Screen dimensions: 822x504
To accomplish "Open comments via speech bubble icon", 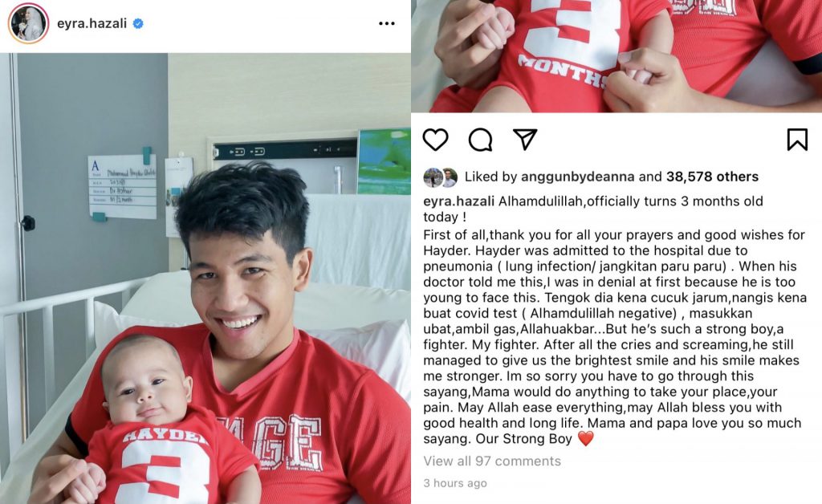I will tap(480, 140).
